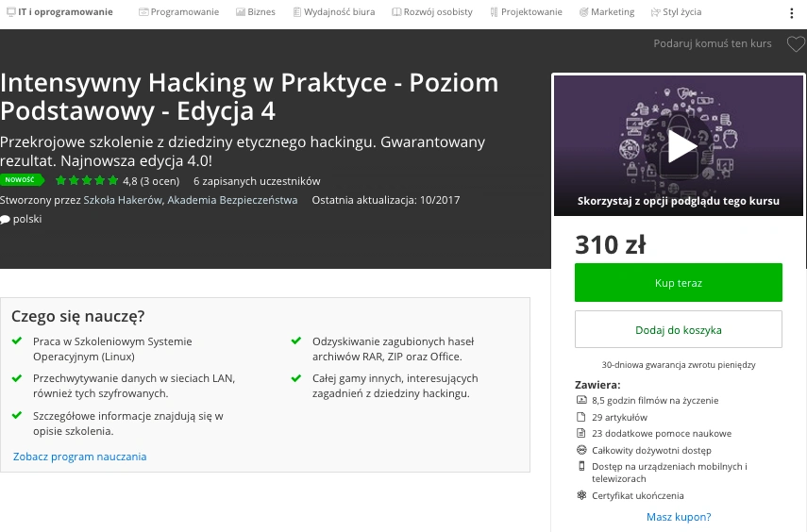Viewport: 807px width, 532px height.
Task: Open Wydajność biura category
Action: point(334,12)
